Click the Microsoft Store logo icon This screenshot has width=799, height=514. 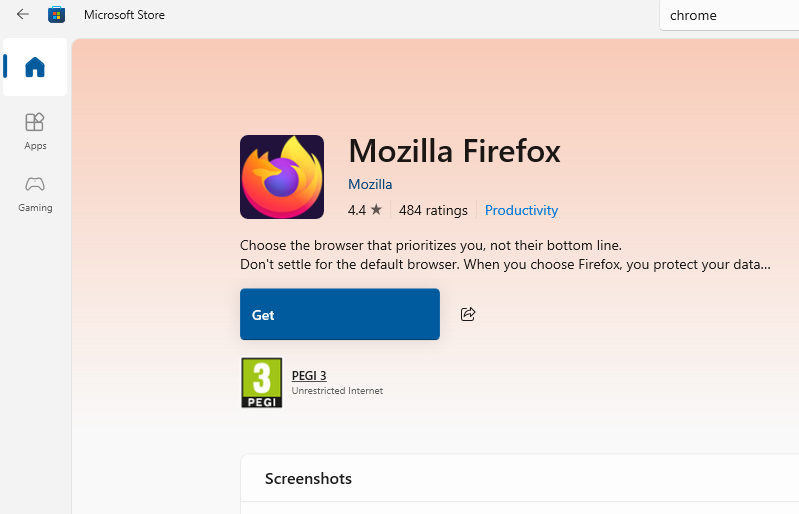coord(57,14)
